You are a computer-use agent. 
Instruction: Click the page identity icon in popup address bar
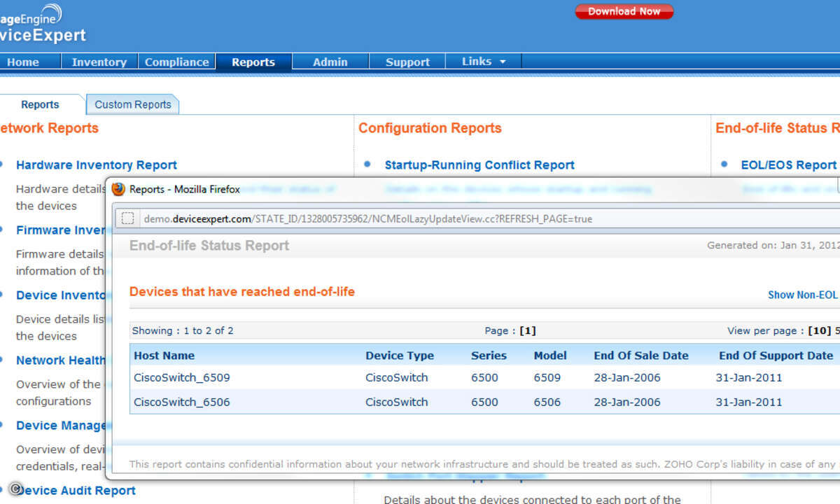pyautogui.click(x=127, y=218)
